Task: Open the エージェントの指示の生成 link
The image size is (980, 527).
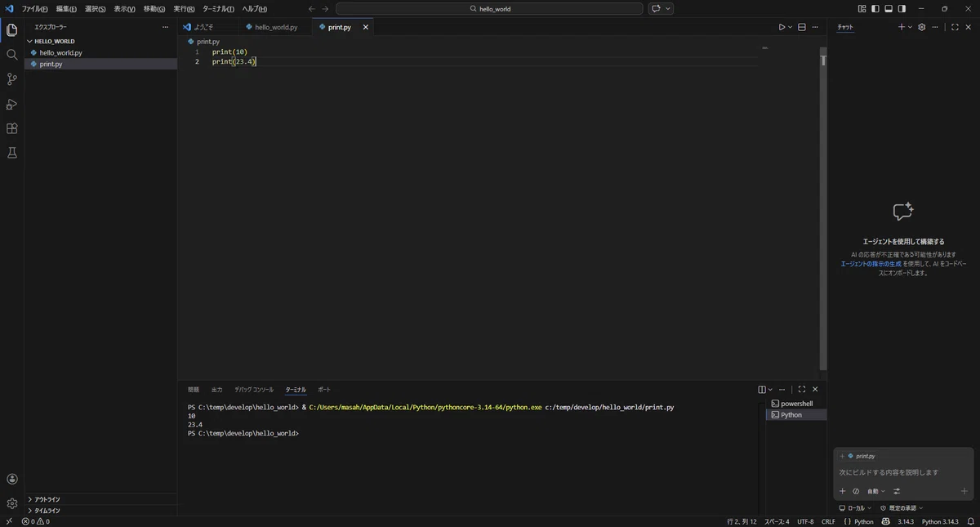Action: pyautogui.click(x=871, y=264)
